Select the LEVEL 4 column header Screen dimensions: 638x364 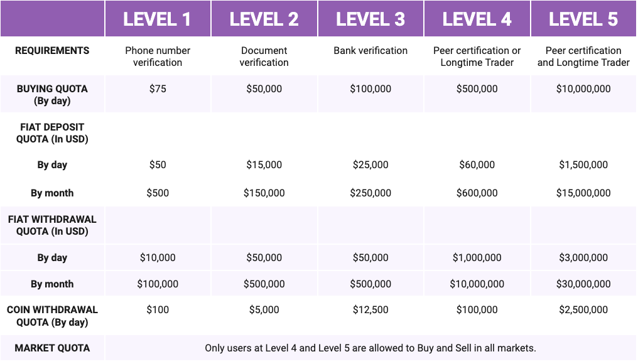coord(477,19)
